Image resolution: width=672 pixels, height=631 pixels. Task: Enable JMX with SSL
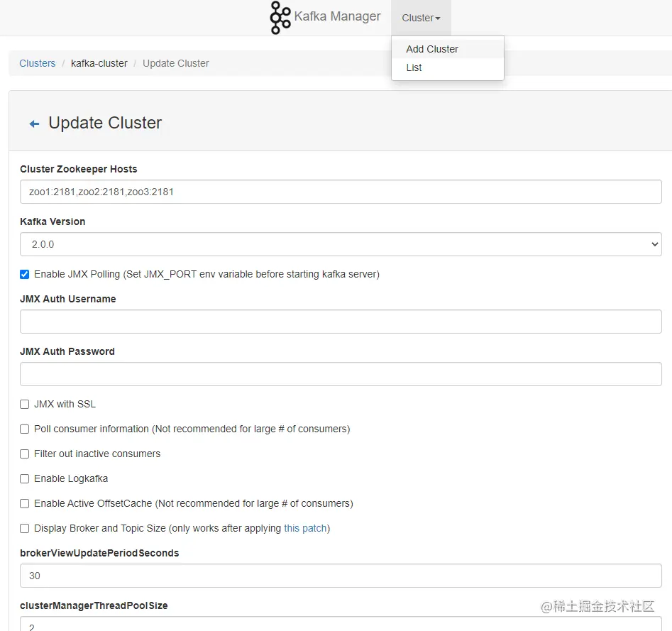click(x=24, y=404)
